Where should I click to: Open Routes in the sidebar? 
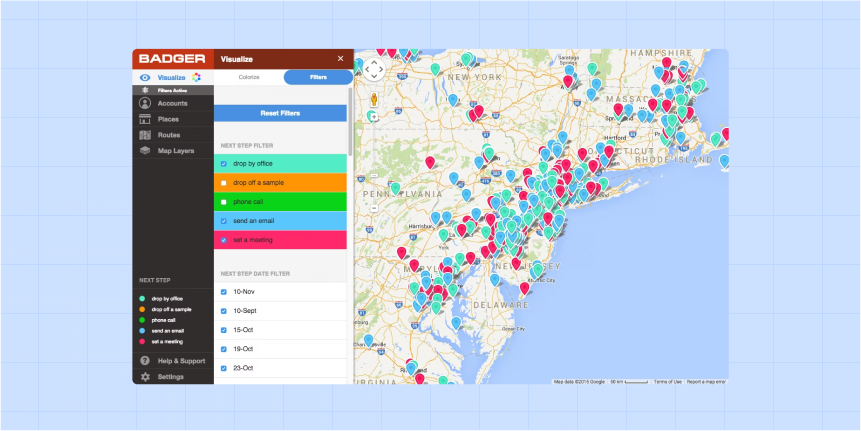(x=172, y=135)
